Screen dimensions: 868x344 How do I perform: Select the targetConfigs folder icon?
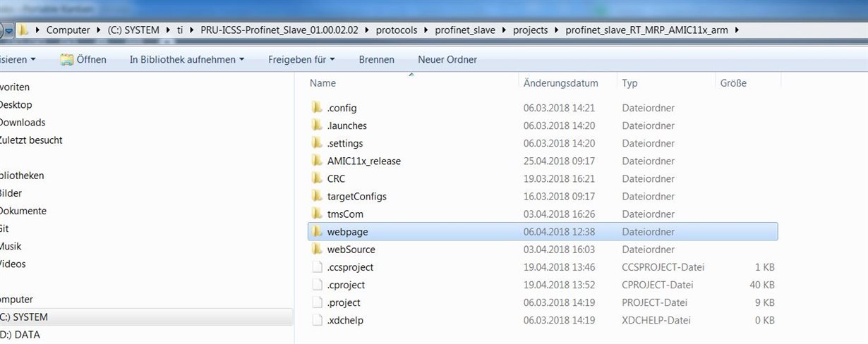317,196
